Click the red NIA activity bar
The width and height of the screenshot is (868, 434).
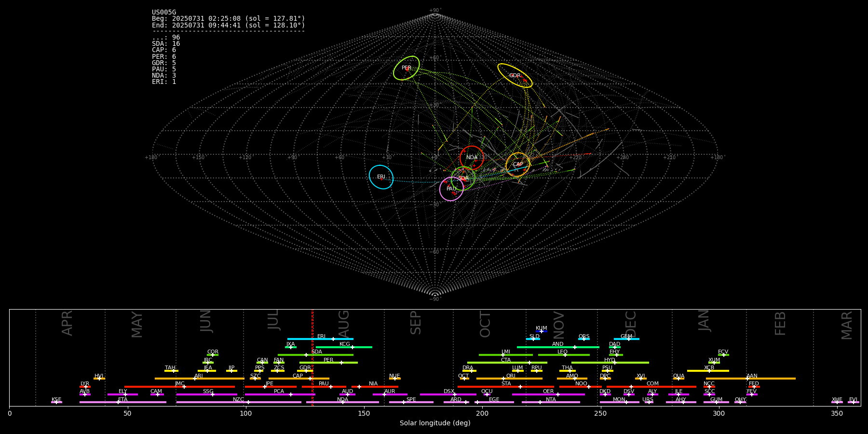pyautogui.click(x=375, y=386)
